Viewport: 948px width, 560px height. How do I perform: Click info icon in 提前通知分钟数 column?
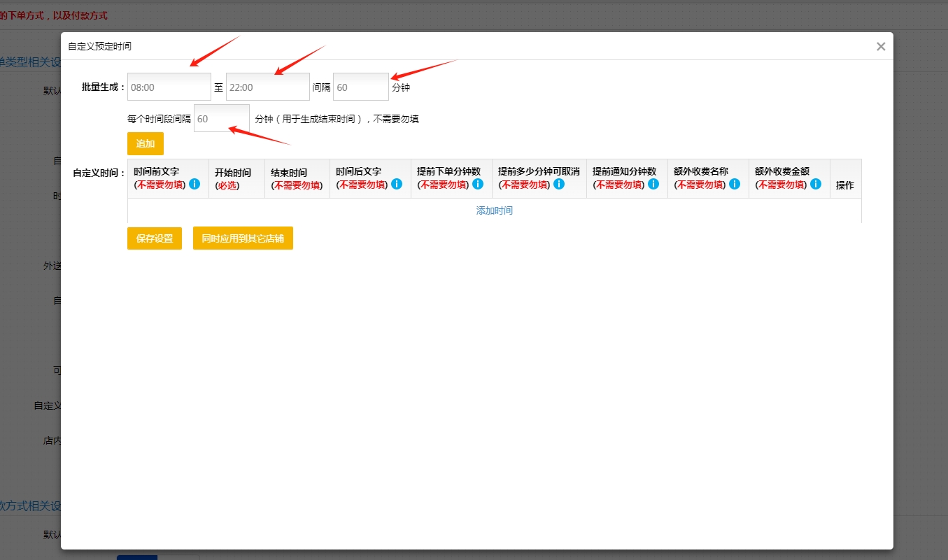pos(653,184)
